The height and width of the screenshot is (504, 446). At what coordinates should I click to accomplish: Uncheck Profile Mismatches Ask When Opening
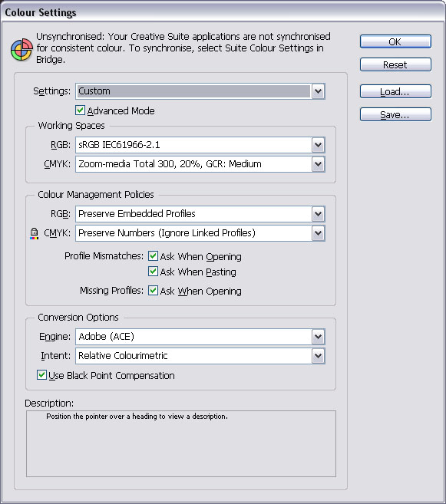153,256
